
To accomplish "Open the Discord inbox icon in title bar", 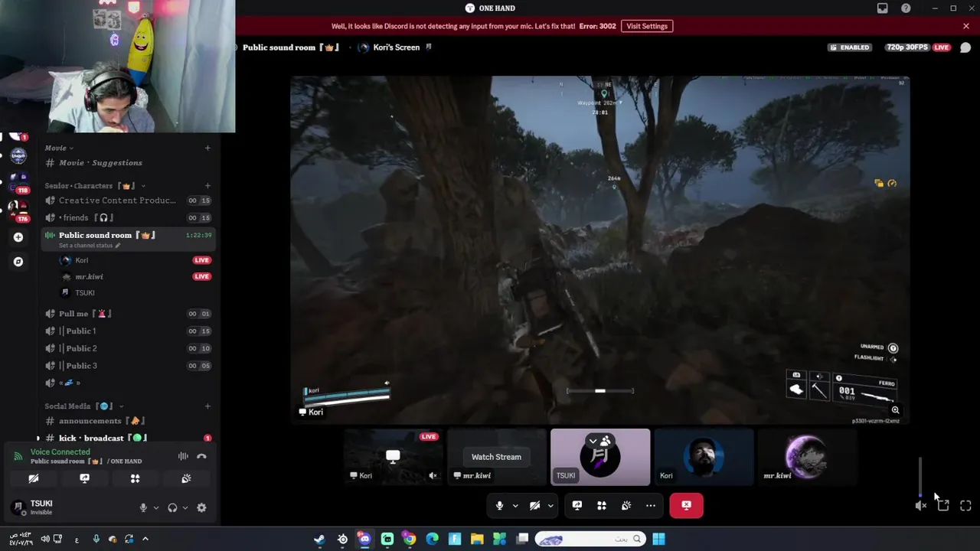I will click(x=882, y=8).
